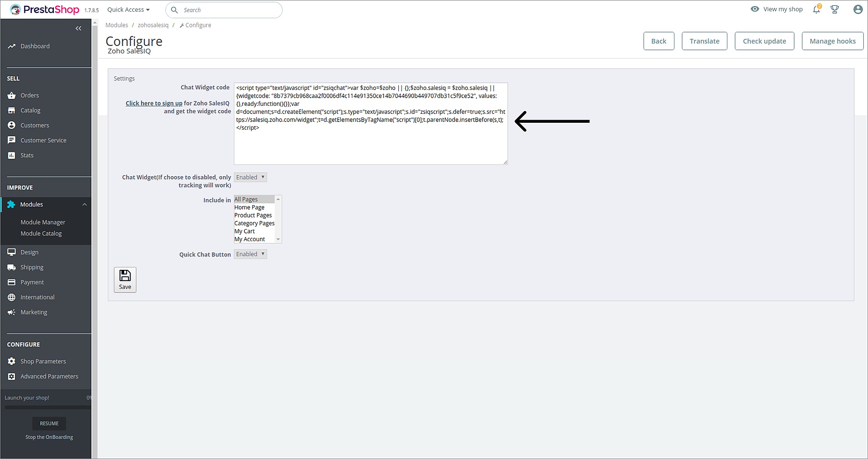The height and width of the screenshot is (459, 868).
Task: Click the Orders basket icon
Action: coord(12,95)
